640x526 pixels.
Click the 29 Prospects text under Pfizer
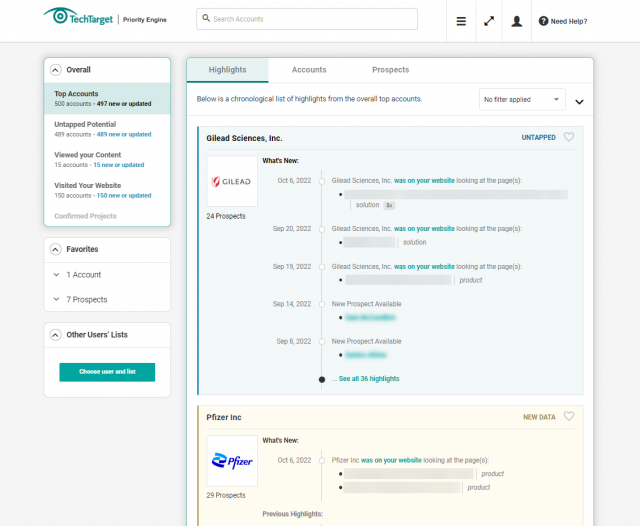pyautogui.click(x=226, y=495)
